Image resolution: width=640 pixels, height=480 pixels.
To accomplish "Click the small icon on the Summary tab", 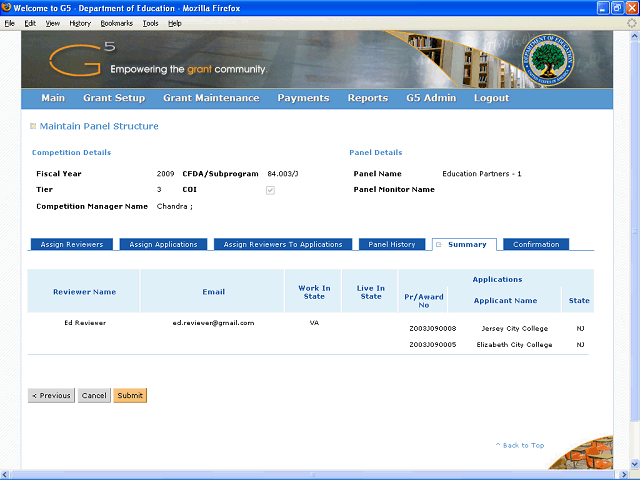I will coord(437,244).
